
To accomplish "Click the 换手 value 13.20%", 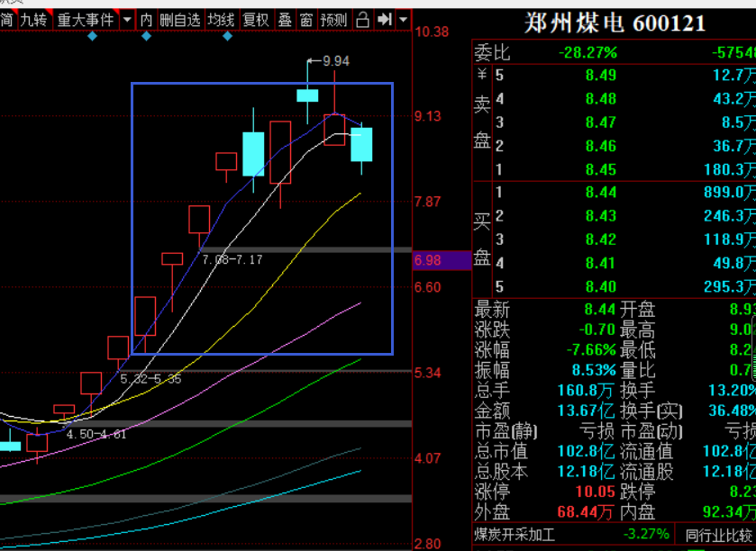I will 732,391.
